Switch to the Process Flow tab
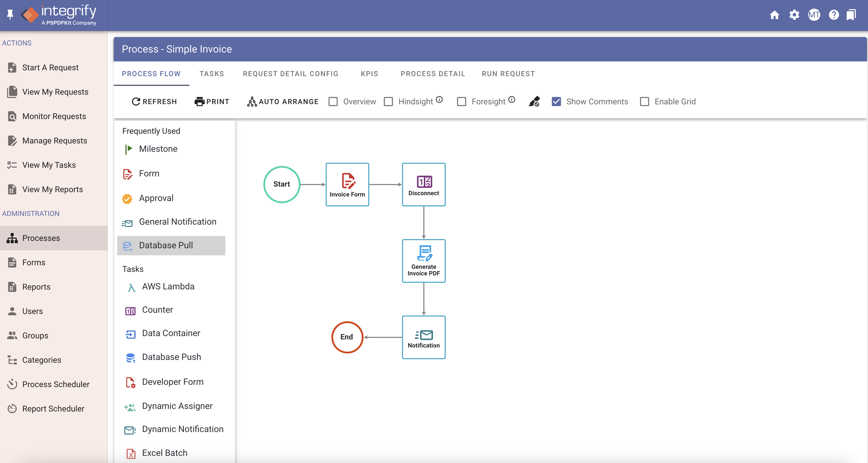 tap(151, 74)
